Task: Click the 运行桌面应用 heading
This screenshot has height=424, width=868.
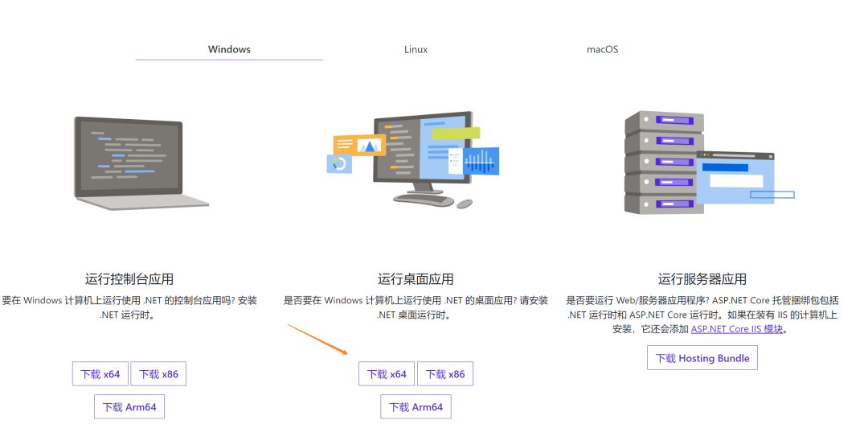Action: tap(416, 279)
